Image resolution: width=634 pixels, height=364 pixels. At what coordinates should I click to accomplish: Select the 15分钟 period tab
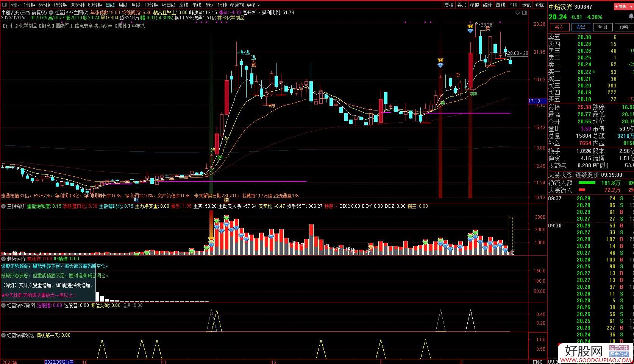(x=60, y=5)
